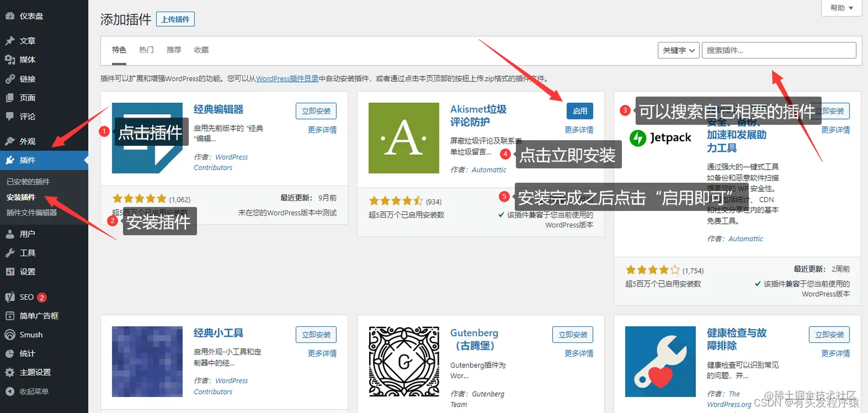Open the Gutenberg plugin logo
This screenshot has width=868, height=413.
404,361
